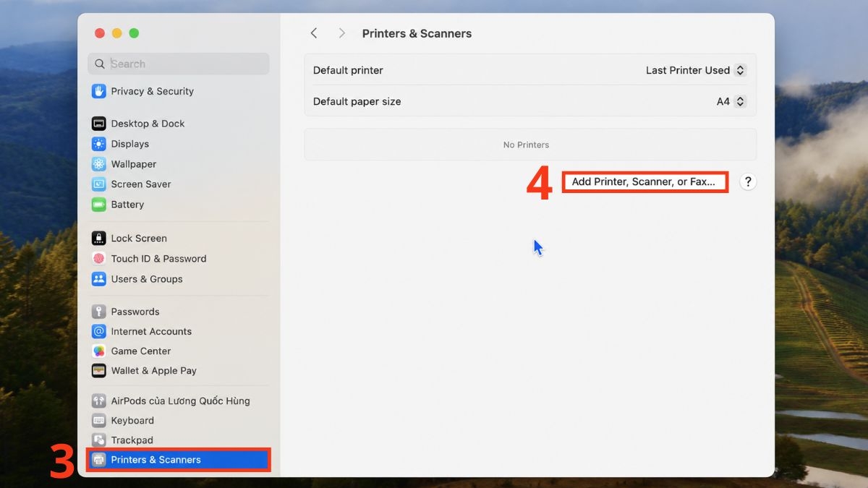868x488 pixels.
Task: Minimize window with the yellow button
Action: click(x=116, y=33)
